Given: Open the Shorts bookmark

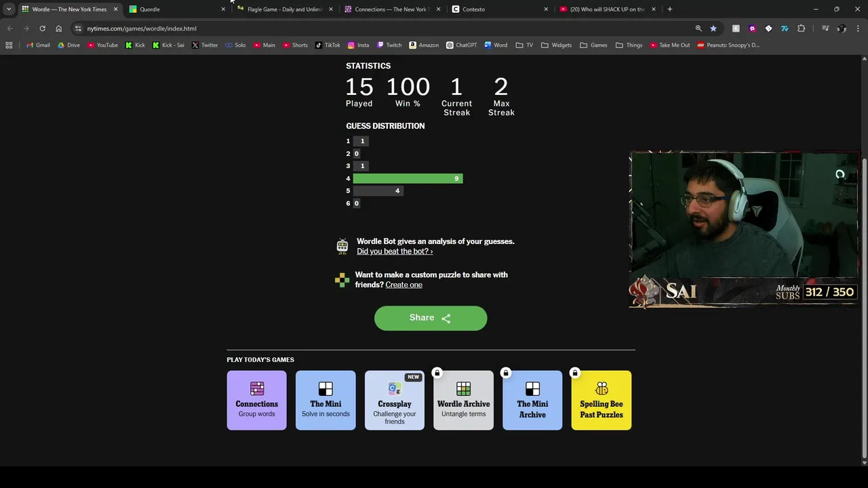Looking at the screenshot, I should click(295, 45).
